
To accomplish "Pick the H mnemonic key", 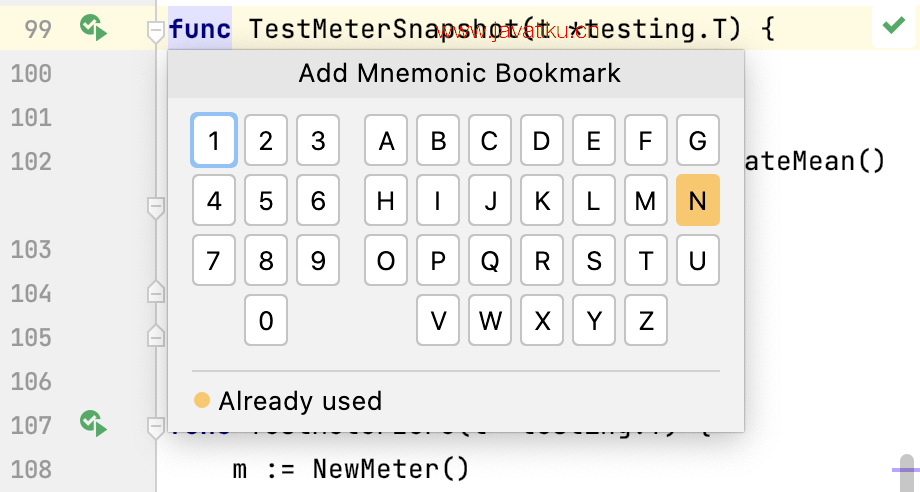I will (385, 200).
